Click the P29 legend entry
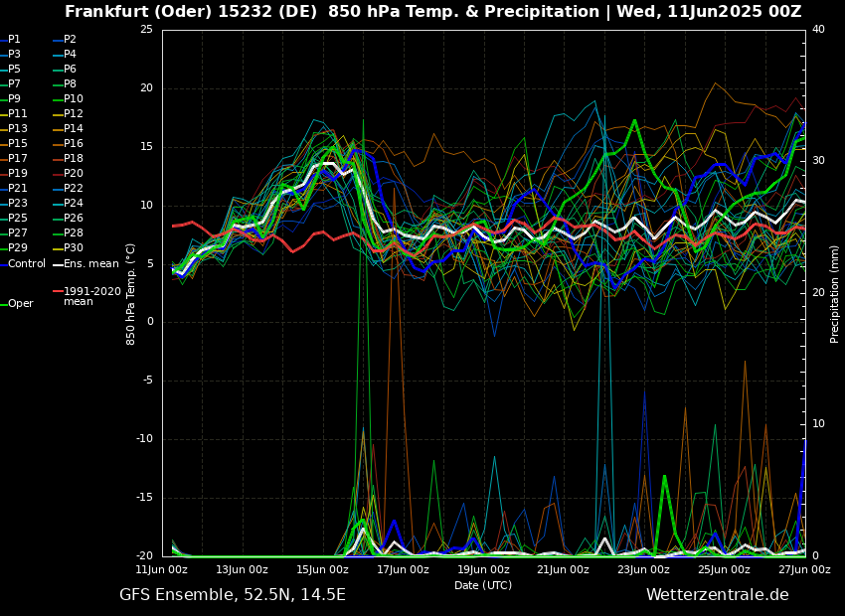845x616 pixels. [x=14, y=247]
